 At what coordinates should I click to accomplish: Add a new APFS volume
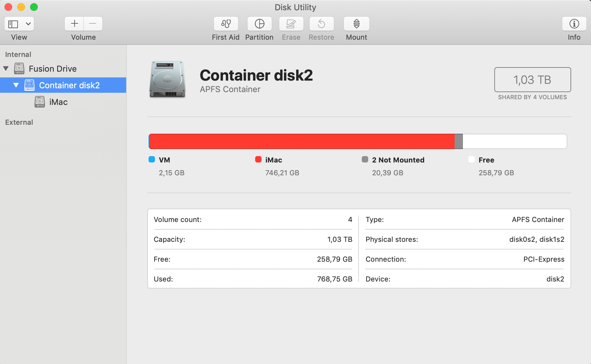click(74, 24)
